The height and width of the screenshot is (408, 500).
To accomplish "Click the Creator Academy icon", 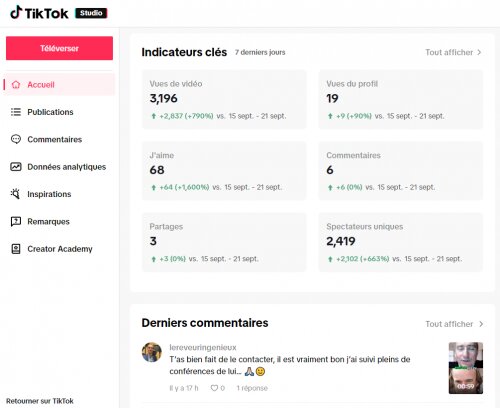I will [x=16, y=249].
